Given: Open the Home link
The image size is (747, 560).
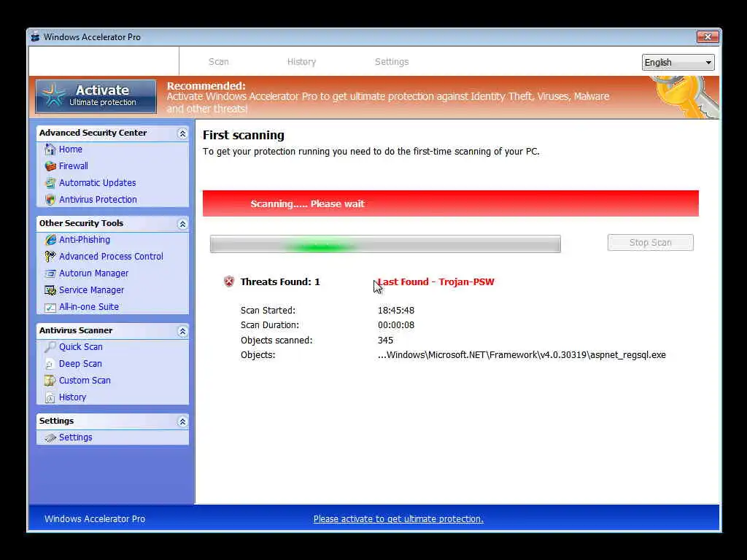Looking at the screenshot, I should point(71,149).
